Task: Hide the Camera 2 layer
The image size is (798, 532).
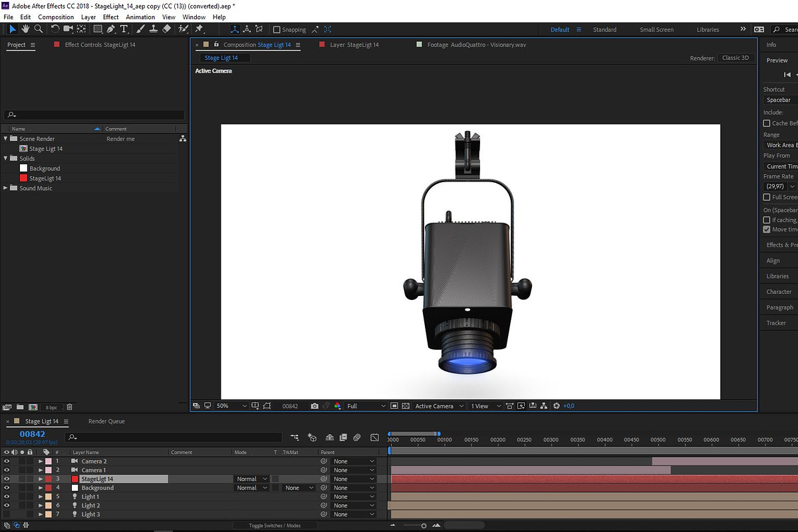Action: tap(6, 461)
